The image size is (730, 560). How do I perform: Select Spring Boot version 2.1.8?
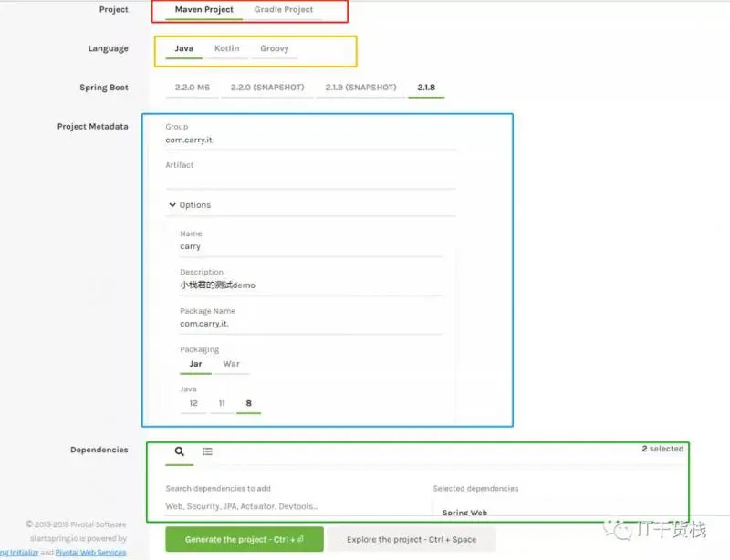pyautogui.click(x=426, y=88)
